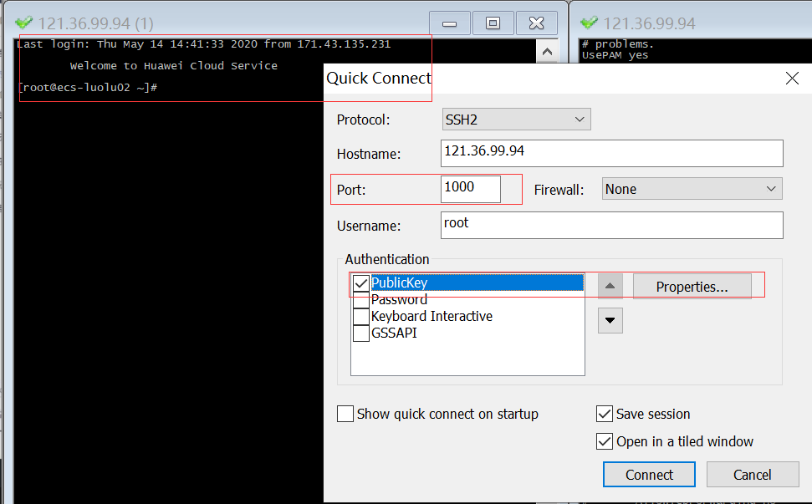The height and width of the screenshot is (504, 812).
Task: Close the Quick Connect dialog
Action: [792, 78]
